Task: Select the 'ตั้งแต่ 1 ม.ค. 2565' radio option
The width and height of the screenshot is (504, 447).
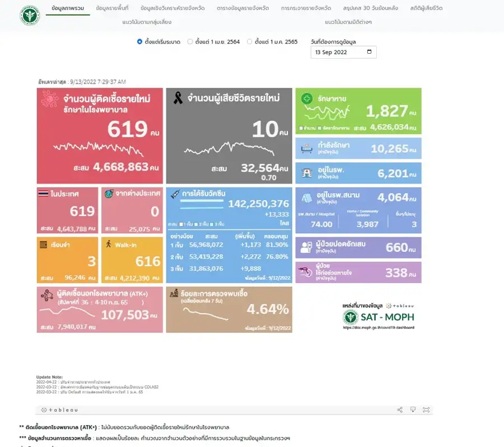Action: click(x=250, y=41)
